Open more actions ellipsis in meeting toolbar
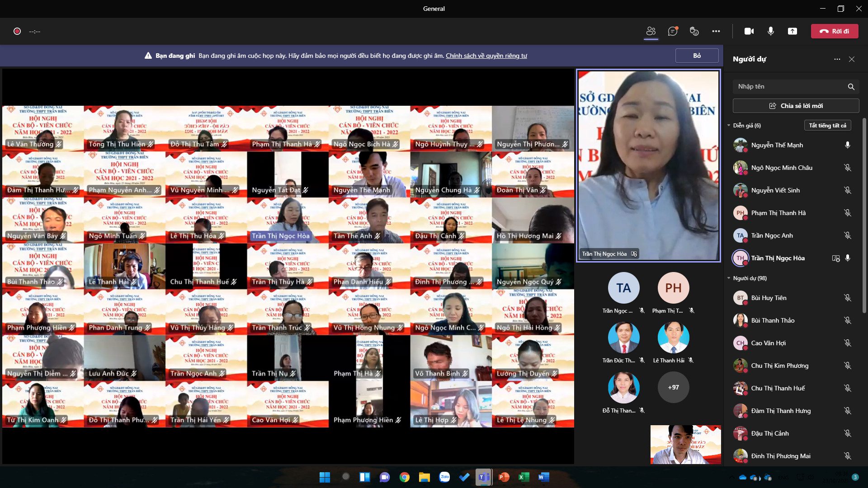868x488 pixels. tap(716, 31)
